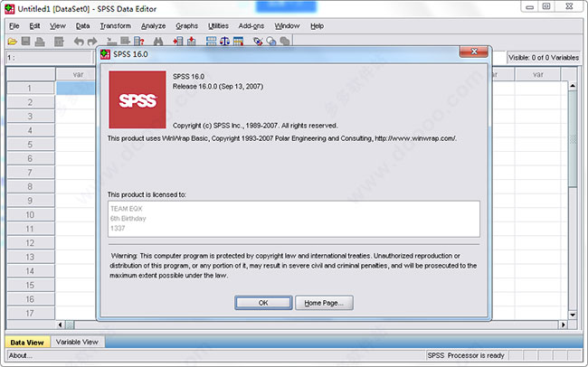
Task: Click the Use Variable Sets icon
Action: (x=271, y=42)
